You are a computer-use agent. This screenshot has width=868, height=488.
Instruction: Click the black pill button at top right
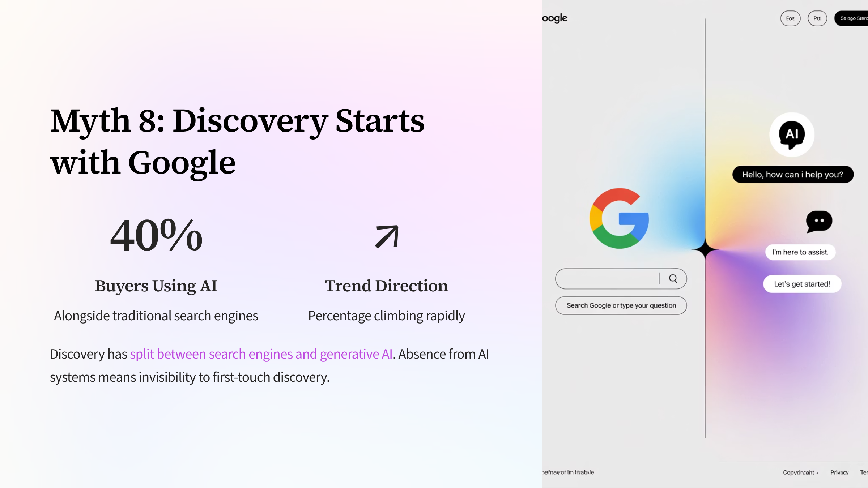click(x=852, y=18)
